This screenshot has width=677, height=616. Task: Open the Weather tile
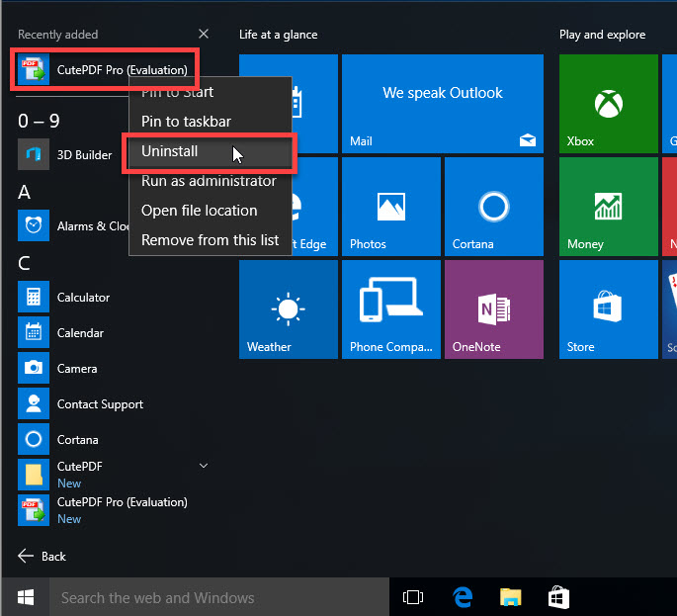pos(289,309)
